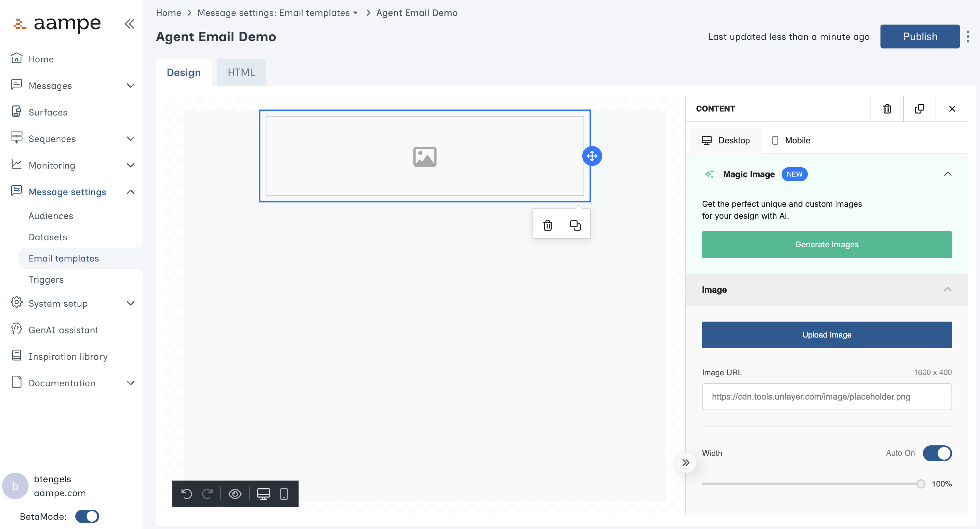The width and height of the screenshot is (980, 529).
Task: Delete the selected image block via floating trash
Action: coord(547,225)
